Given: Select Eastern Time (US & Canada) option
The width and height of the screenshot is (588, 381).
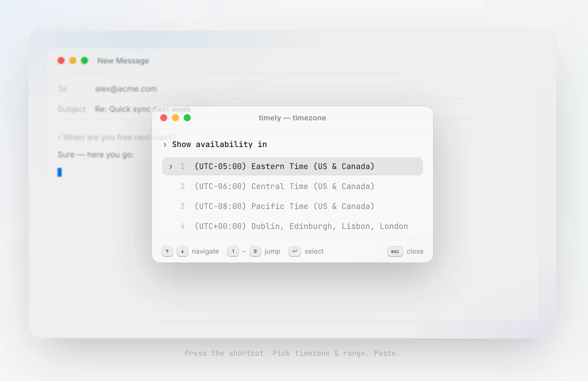Looking at the screenshot, I should pyautogui.click(x=292, y=166).
